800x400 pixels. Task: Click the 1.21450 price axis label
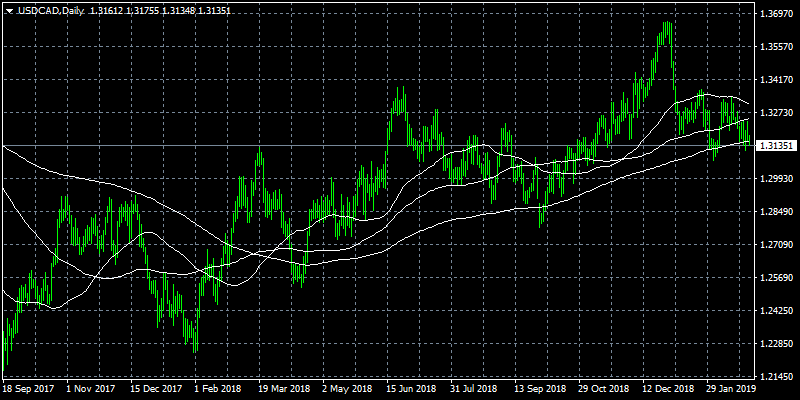coord(776,377)
